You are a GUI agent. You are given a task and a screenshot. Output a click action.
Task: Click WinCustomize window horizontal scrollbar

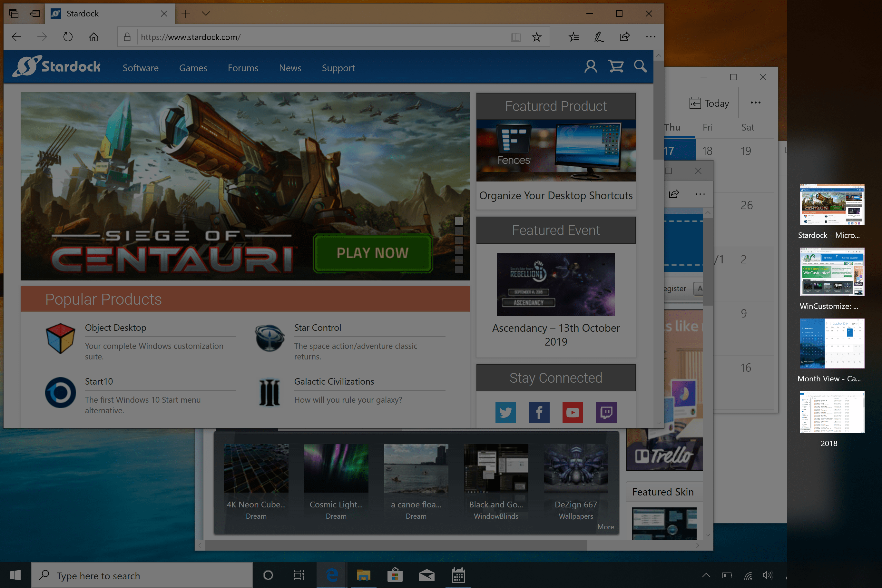[397, 545]
